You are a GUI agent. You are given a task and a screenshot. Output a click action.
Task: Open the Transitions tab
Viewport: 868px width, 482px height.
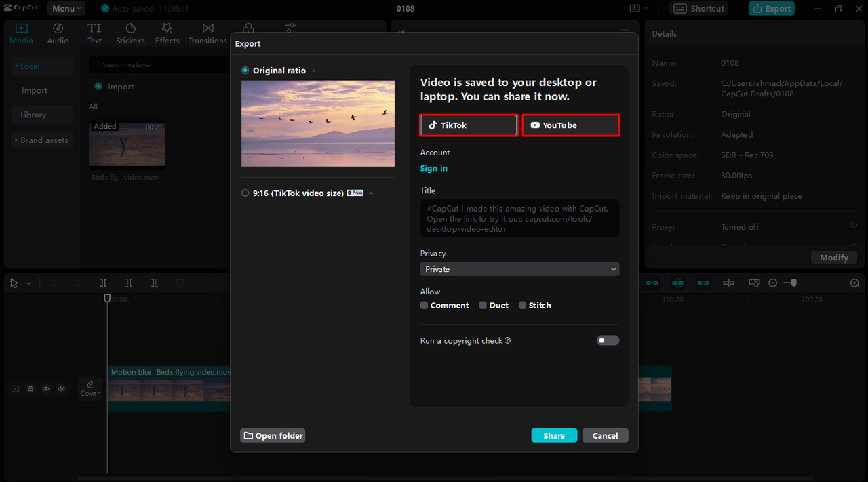coord(208,34)
